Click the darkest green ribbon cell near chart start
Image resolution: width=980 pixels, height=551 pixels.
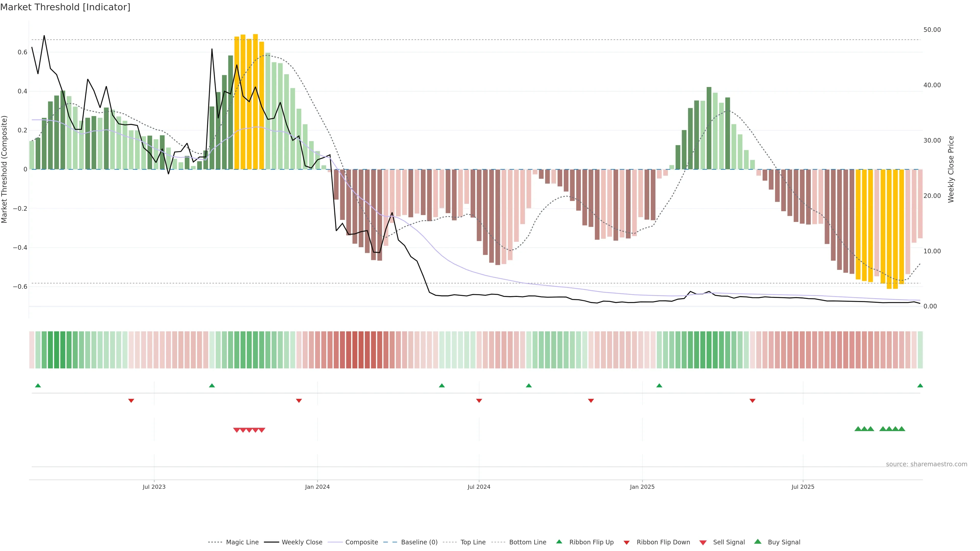coord(57,350)
